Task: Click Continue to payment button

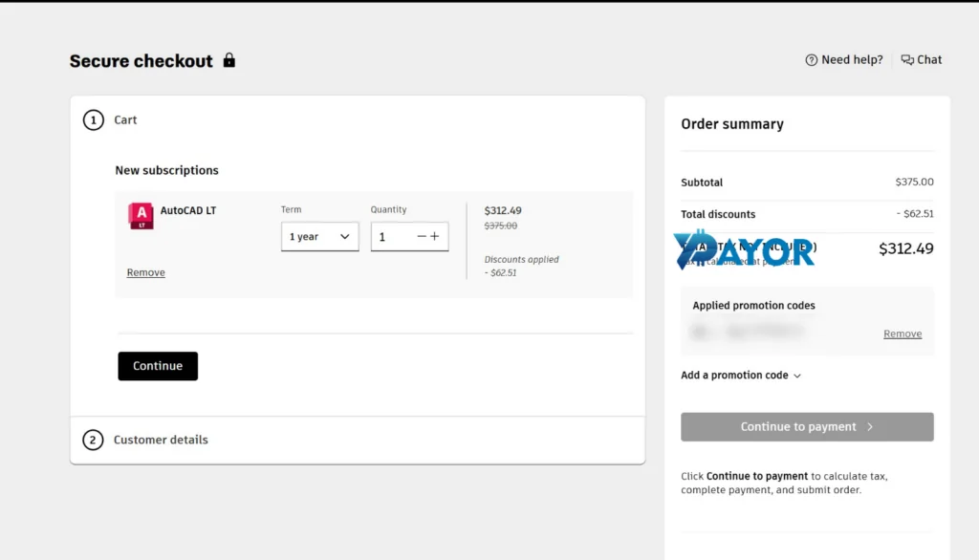Action: (807, 427)
